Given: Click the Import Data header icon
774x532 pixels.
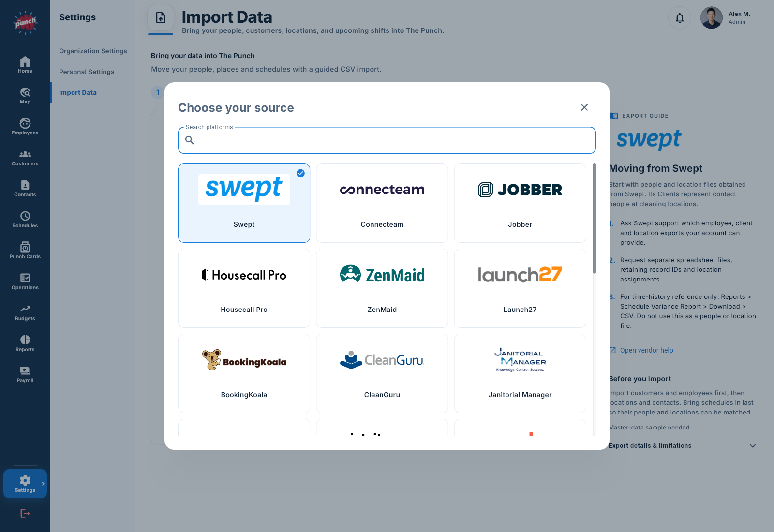Looking at the screenshot, I should point(161,18).
